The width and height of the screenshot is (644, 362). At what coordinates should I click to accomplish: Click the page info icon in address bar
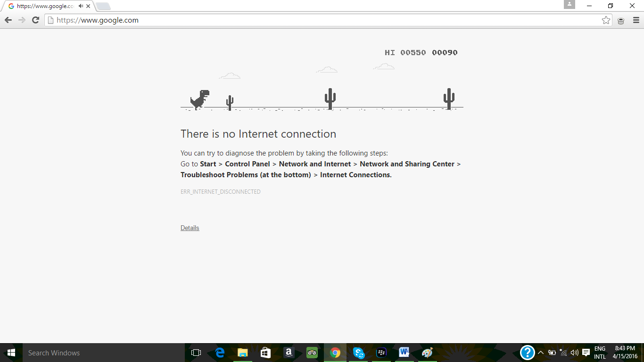pyautogui.click(x=51, y=20)
